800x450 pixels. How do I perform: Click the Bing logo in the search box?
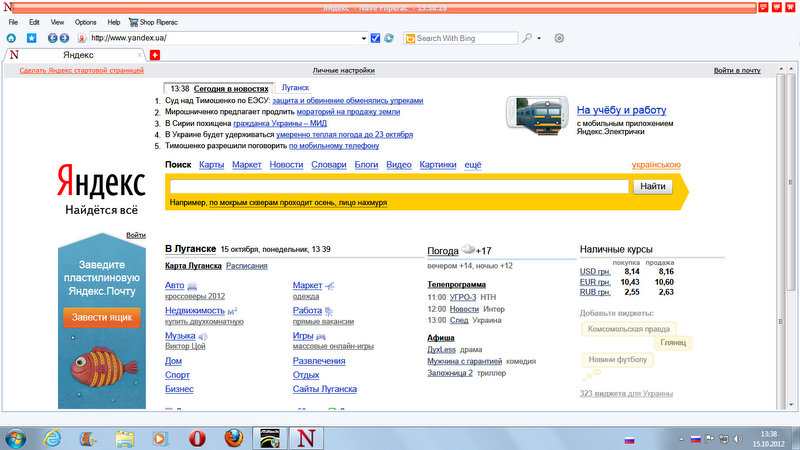click(x=410, y=38)
